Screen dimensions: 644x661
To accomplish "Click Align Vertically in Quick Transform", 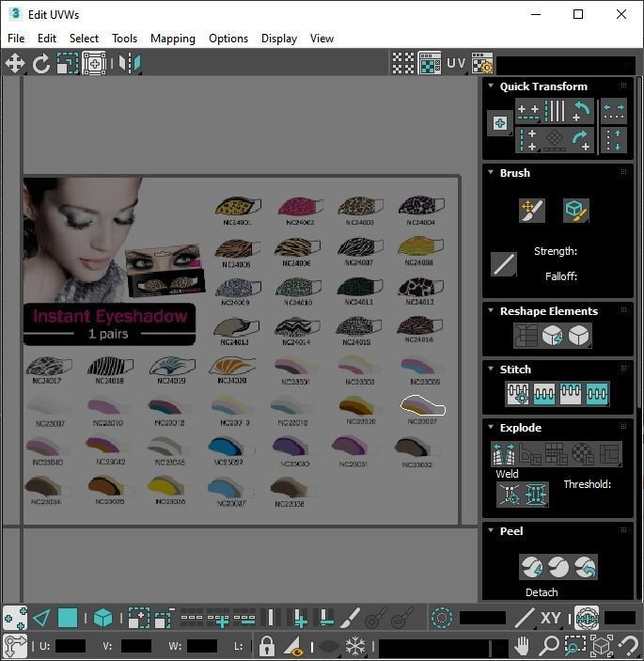I will click(x=528, y=140).
